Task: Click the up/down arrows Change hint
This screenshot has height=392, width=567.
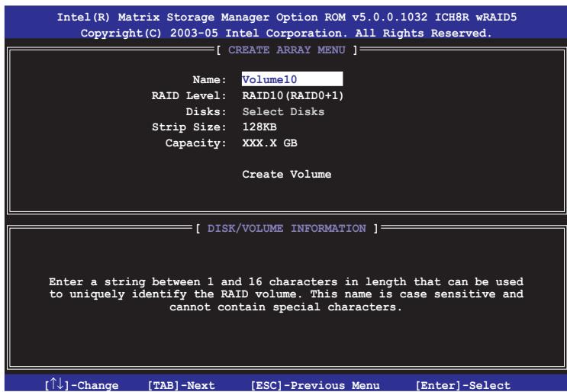Action: tap(82, 384)
